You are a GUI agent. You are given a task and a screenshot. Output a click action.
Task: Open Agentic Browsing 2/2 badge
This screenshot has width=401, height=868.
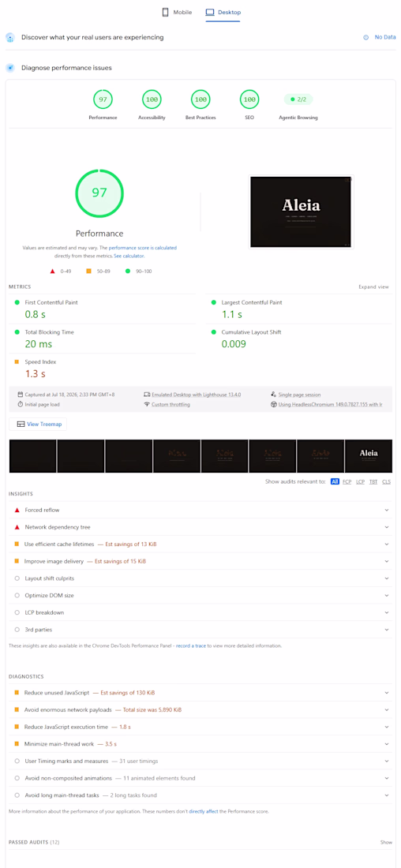point(298,99)
